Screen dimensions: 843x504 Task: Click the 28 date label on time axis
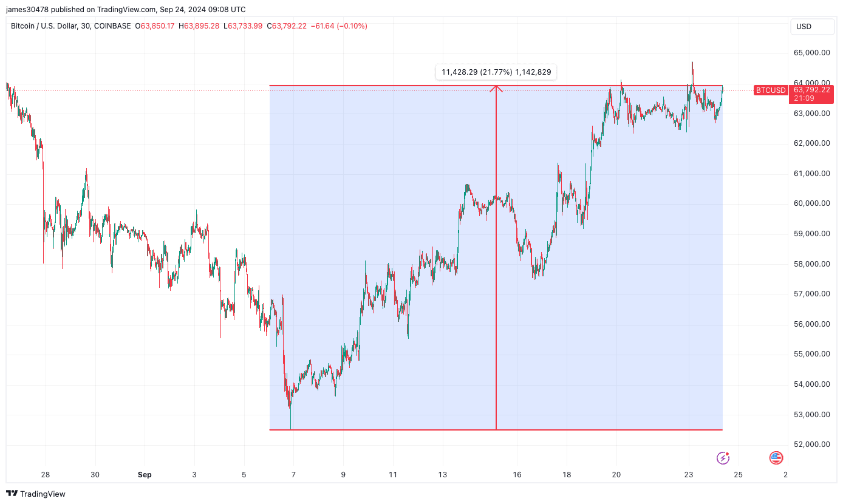(45, 475)
